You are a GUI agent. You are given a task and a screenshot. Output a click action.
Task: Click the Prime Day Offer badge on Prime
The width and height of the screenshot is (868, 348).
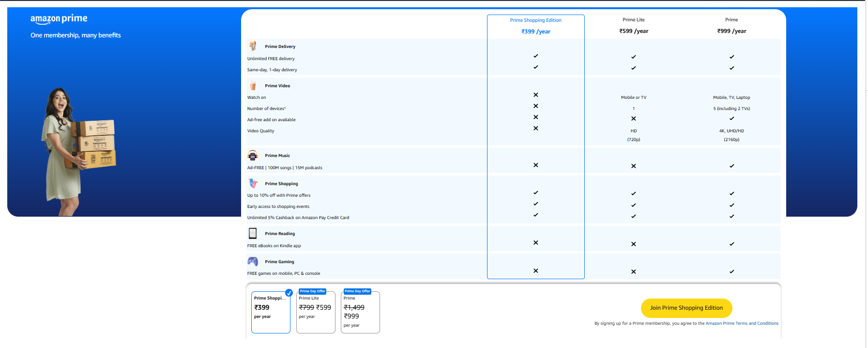pyautogui.click(x=357, y=291)
